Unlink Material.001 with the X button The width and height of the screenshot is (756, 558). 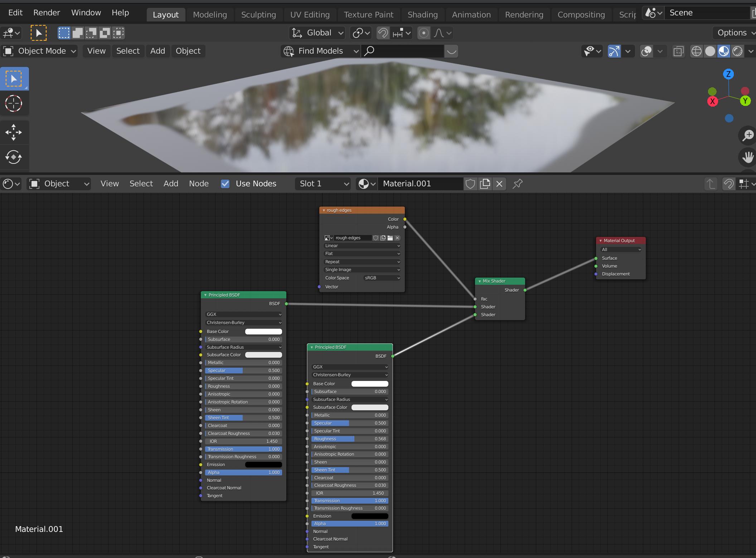[499, 184]
